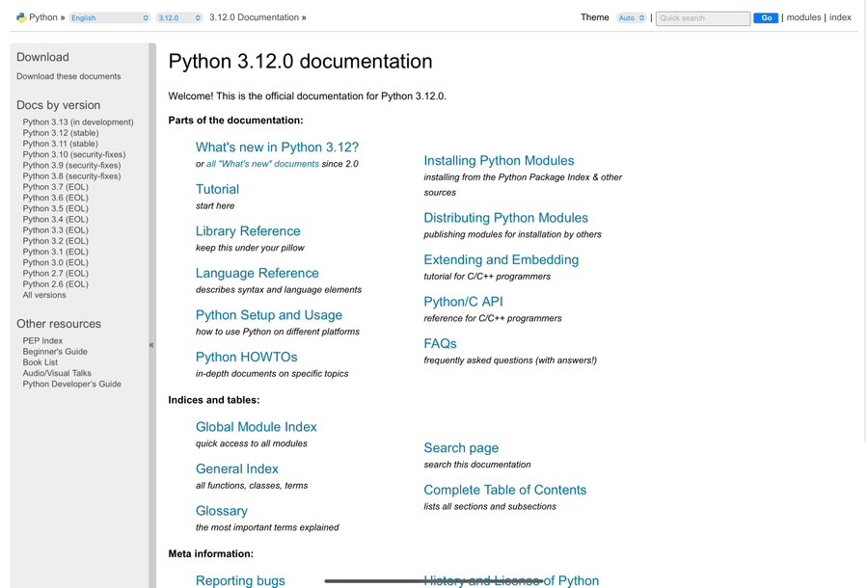Screen dimensions: 868x588
Task: Open the Theme Auto dropdown
Action: click(x=631, y=17)
